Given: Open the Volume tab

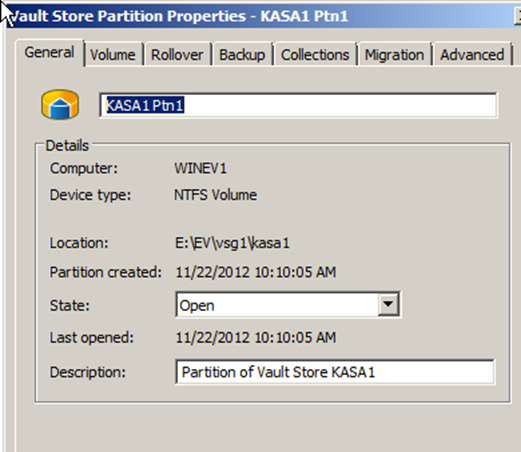Looking at the screenshot, I should point(113,55).
